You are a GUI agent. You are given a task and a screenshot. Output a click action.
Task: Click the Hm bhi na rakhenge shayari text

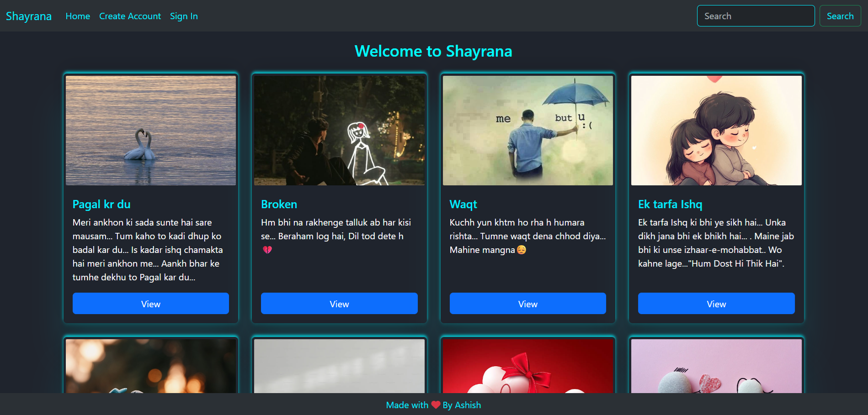(x=336, y=236)
